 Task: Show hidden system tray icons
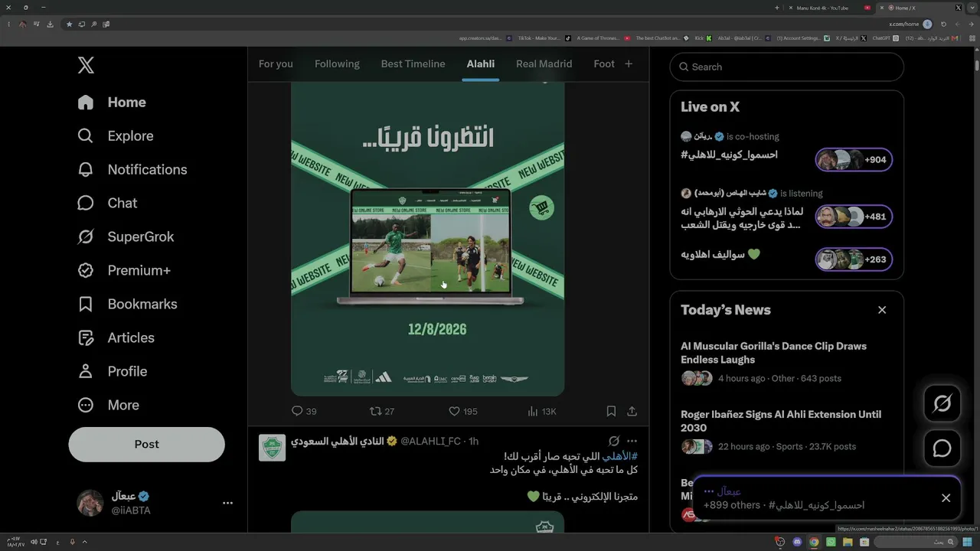click(84, 543)
